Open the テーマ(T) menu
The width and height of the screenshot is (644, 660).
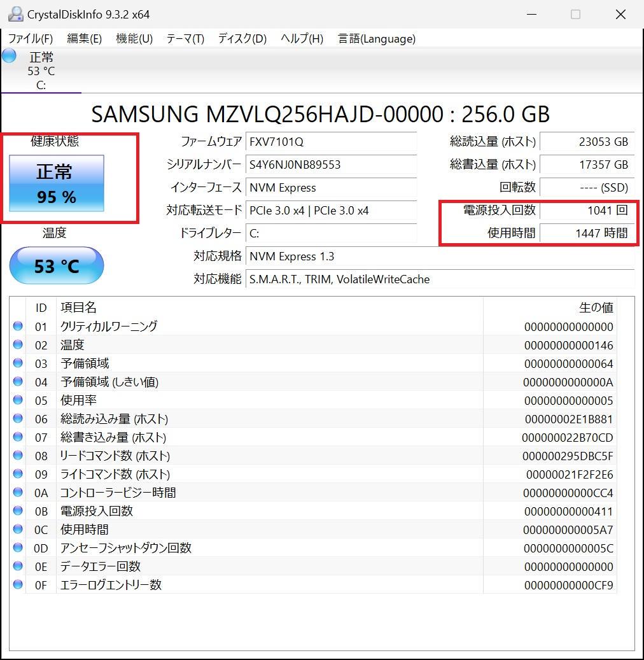[185, 39]
